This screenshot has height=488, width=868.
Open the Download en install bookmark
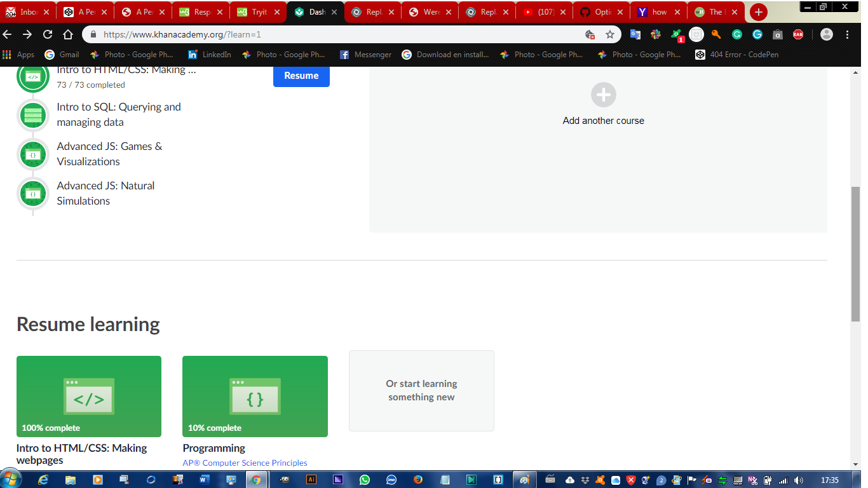(x=445, y=55)
